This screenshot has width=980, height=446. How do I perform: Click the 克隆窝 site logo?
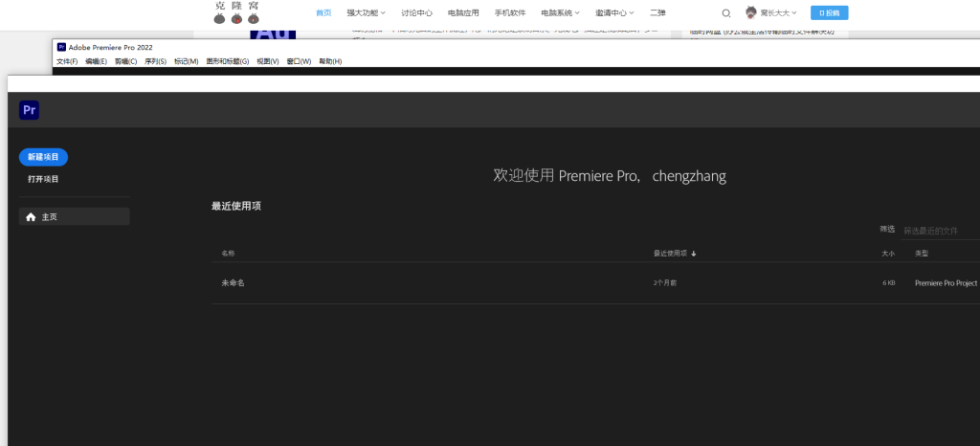tap(236, 12)
